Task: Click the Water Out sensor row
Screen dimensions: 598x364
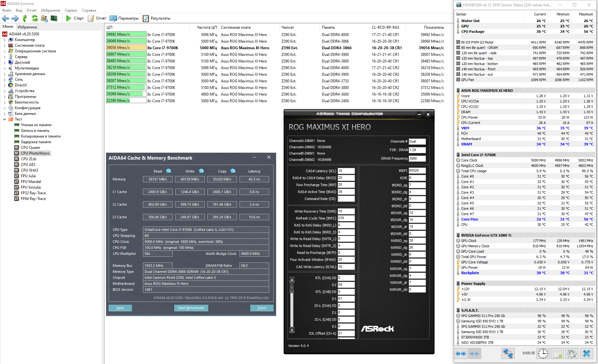Action: pyautogui.click(x=525, y=21)
